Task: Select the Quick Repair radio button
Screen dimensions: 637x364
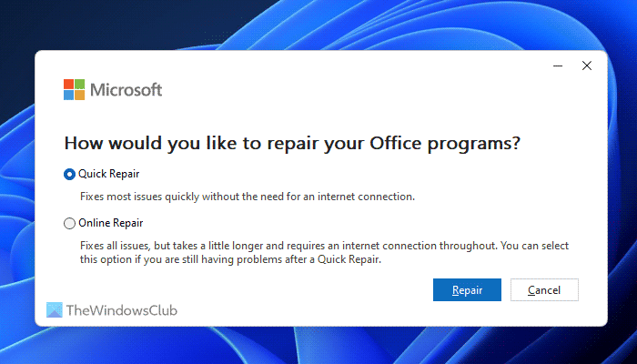Action: click(70, 174)
